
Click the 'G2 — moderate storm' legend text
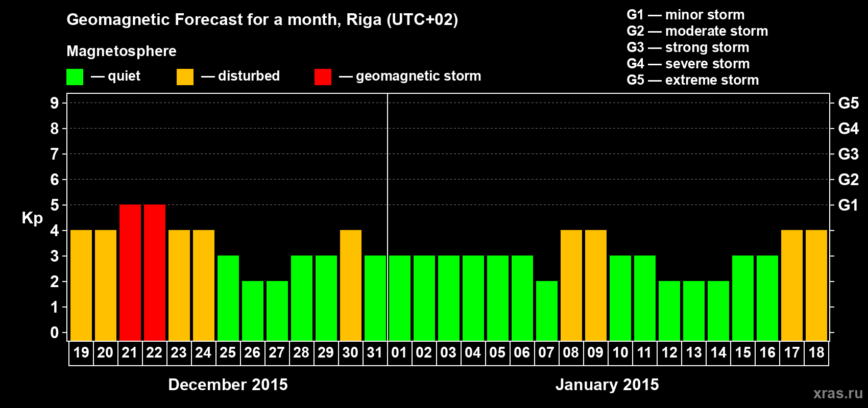pos(697,31)
